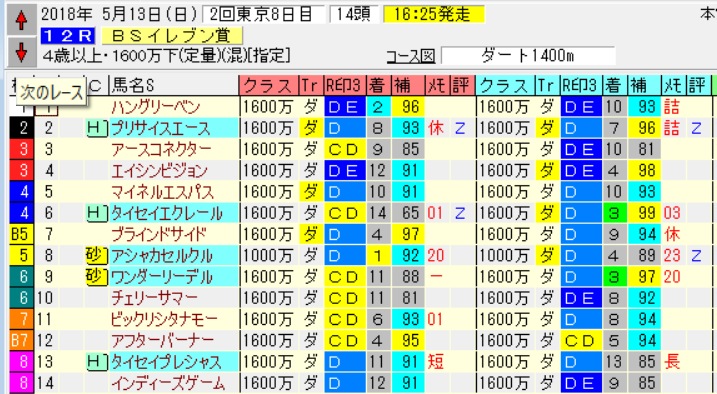Click H mark beside タイセイエクレール
This screenshot has width=717, height=394.
[x=97, y=213]
